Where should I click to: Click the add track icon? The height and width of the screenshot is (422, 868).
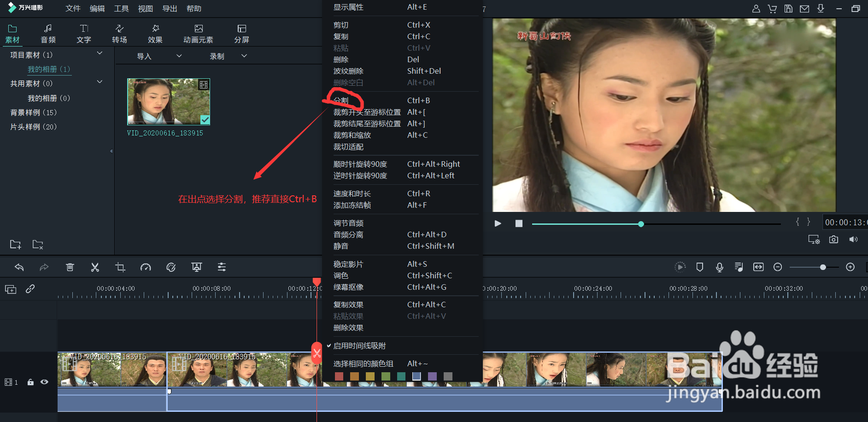point(11,289)
